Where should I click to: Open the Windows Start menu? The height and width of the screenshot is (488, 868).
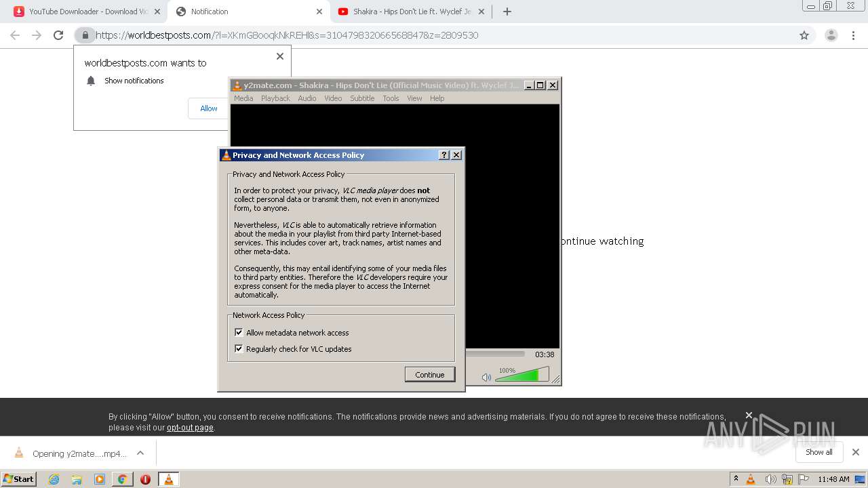click(x=19, y=479)
